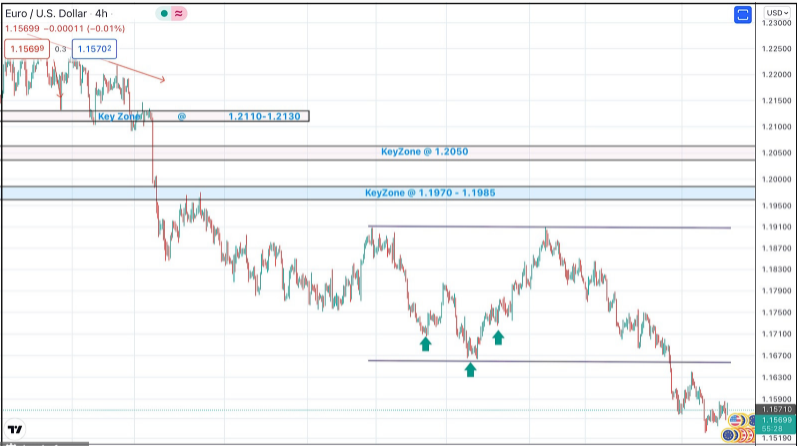Open Euro / U.S. Dollar symbol search

tap(45, 15)
